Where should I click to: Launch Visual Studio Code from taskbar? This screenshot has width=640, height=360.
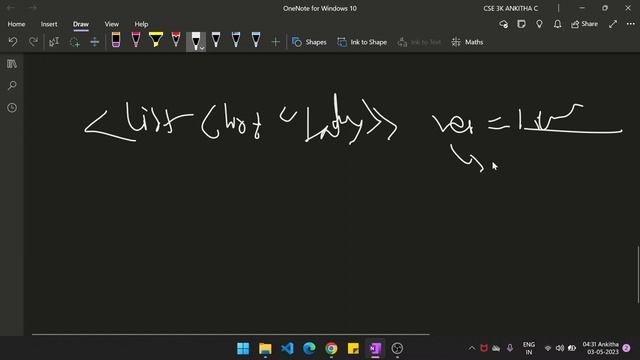tap(287, 348)
